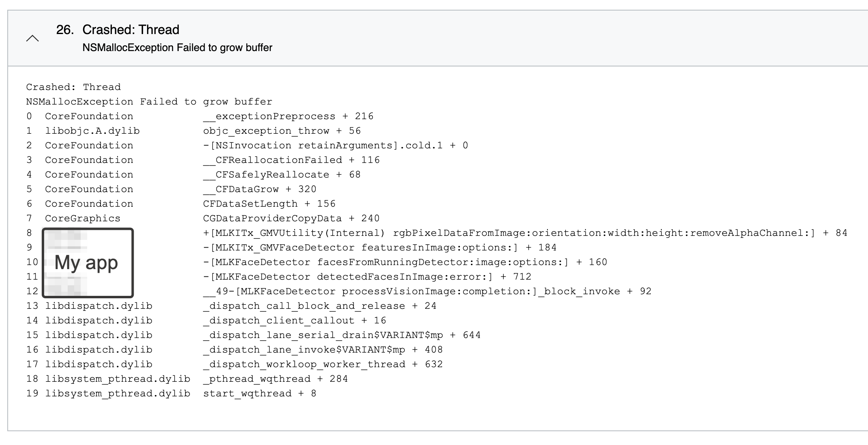The width and height of the screenshot is (868, 445).
Task: Select the __CFReallocationFailed frame
Action: coord(291,160)
